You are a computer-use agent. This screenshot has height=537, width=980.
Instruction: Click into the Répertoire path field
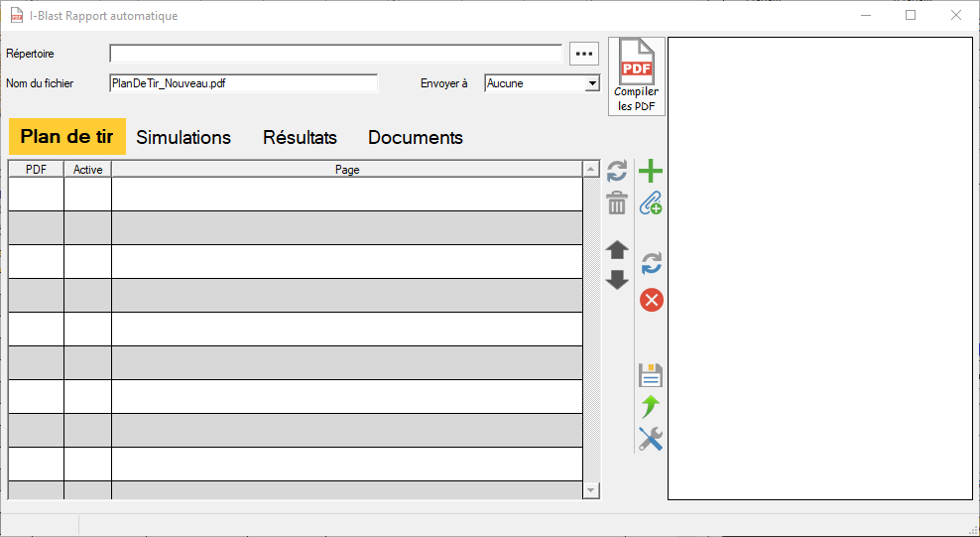pyautogui.click(x=335, y=54)
